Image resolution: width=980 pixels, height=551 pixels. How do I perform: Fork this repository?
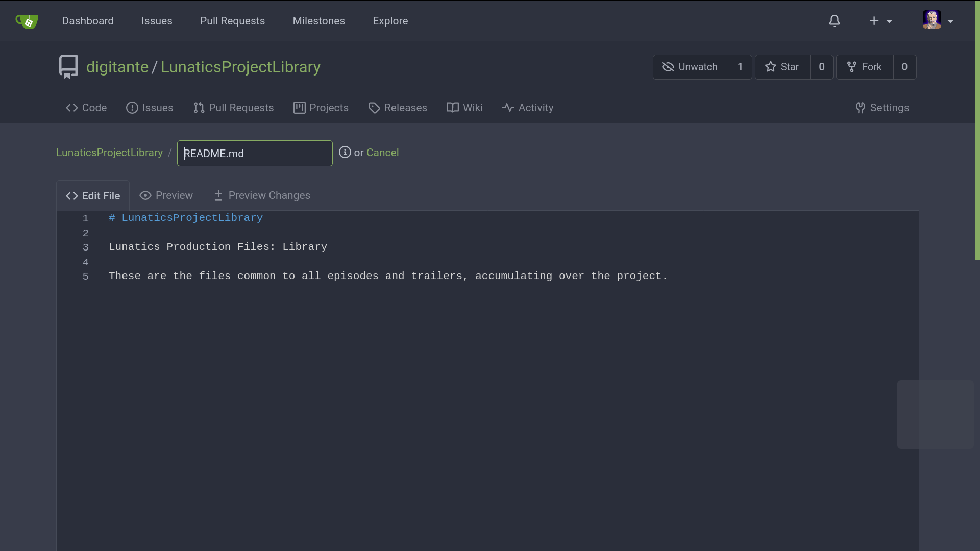click(x=865, y=67)
